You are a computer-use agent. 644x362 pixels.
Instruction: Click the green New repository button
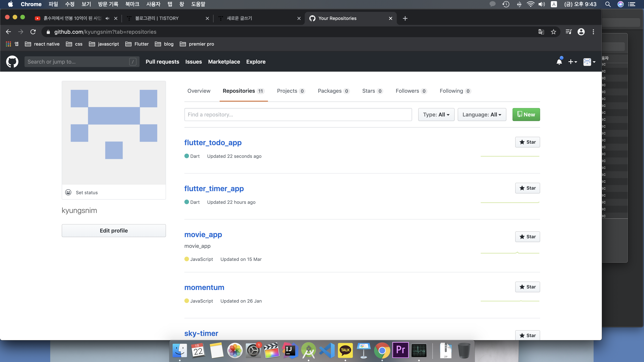point(526,114)
